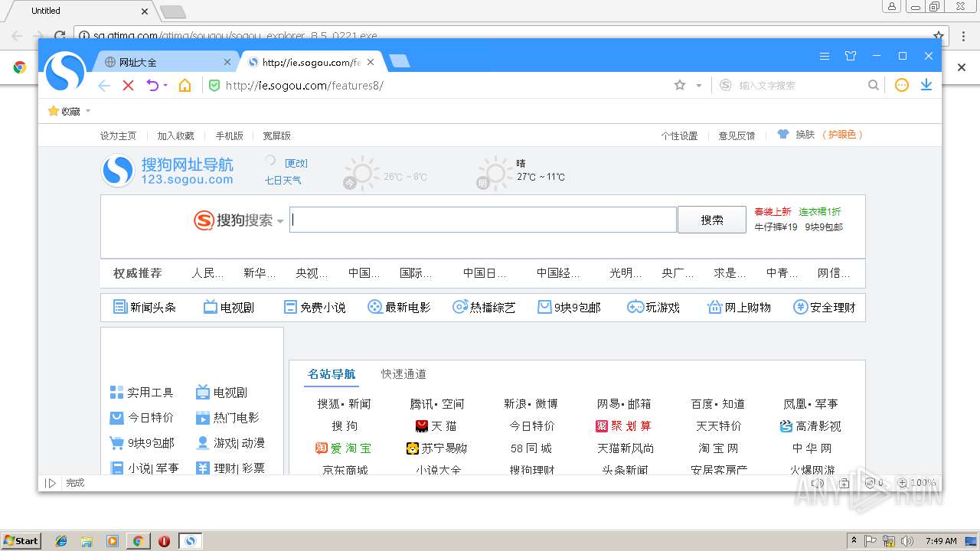
Task: Open dropdown next to bookmark star
Action: (x=698, y=86)
